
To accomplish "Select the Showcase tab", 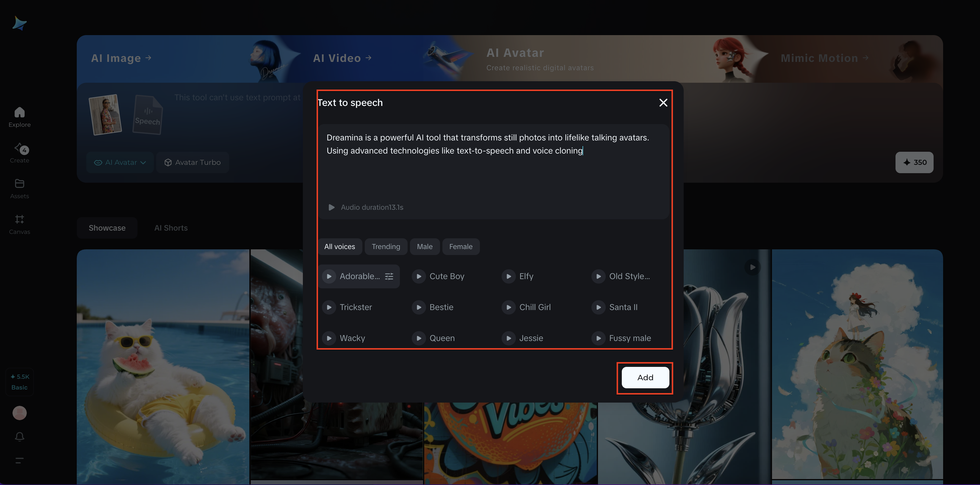I will tap(107, 228).
